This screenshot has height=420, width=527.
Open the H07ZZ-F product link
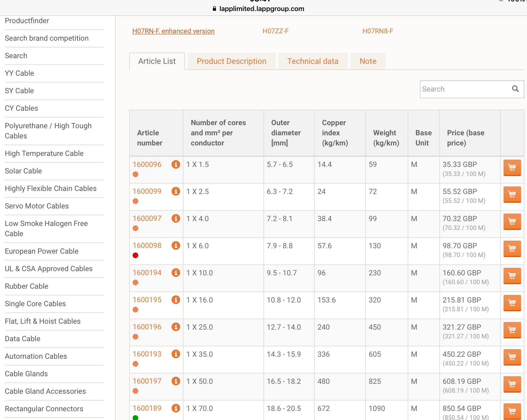[x=275, y=31]
